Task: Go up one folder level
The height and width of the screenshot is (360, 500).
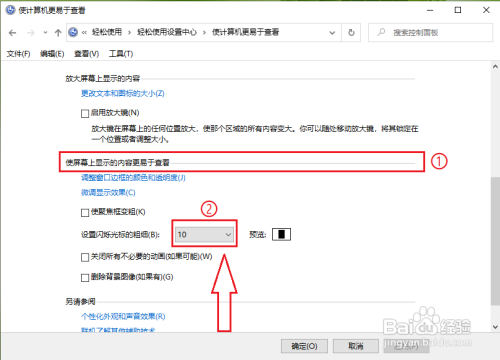Action: pos(58,33)
